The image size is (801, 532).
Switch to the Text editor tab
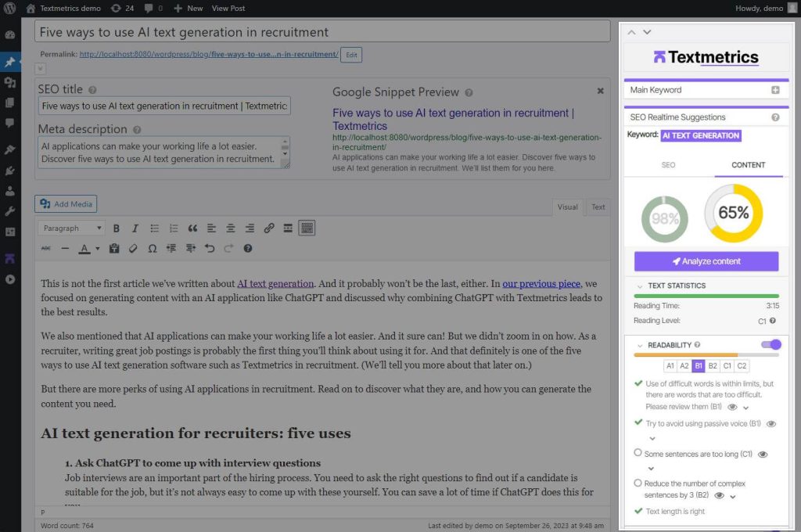[x=598, y=207]
